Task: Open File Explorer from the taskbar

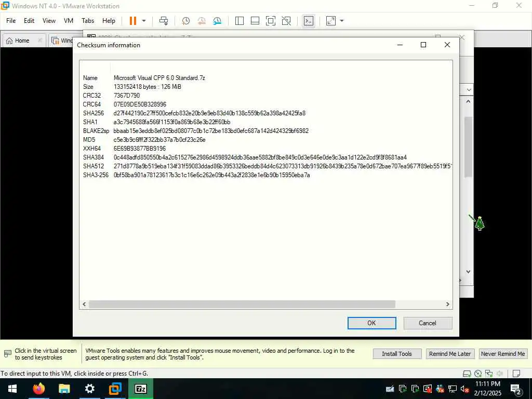Action: (64, 389)
